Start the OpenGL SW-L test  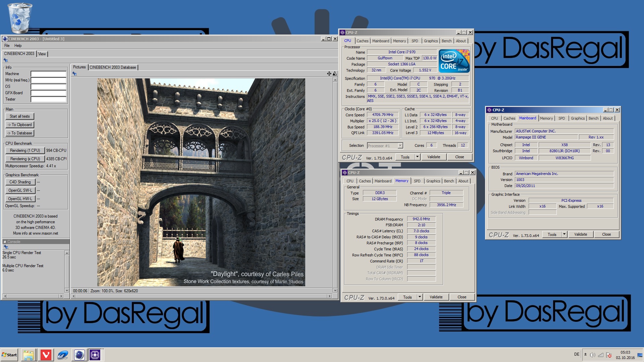coord(20,190)
